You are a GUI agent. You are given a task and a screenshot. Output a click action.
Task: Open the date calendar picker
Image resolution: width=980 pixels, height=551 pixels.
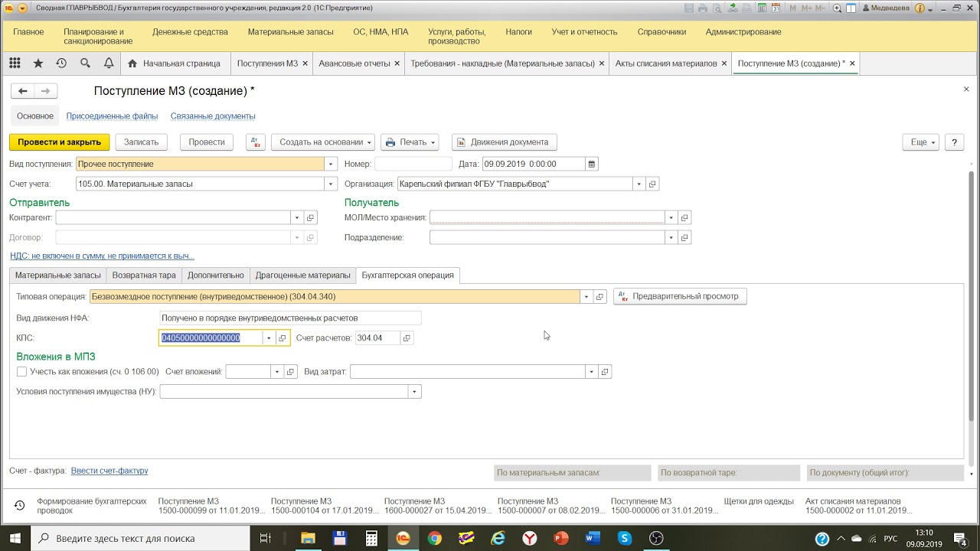coord(591,164)
